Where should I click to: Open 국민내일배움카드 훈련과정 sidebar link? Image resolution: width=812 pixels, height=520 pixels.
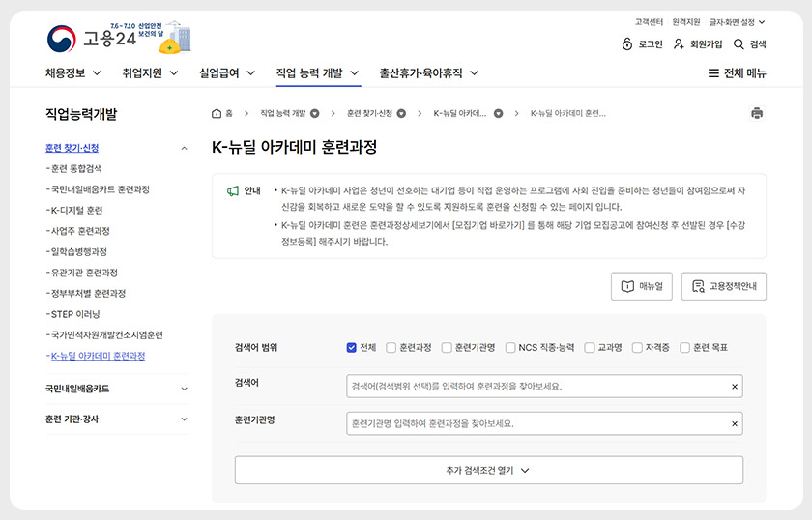pyautogui.click(x=98, y=189)
